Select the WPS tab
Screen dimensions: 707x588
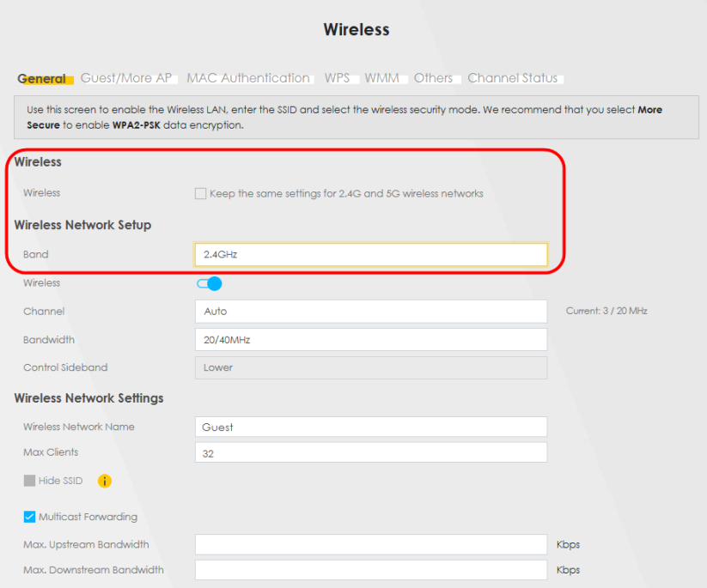pos(337,78)
